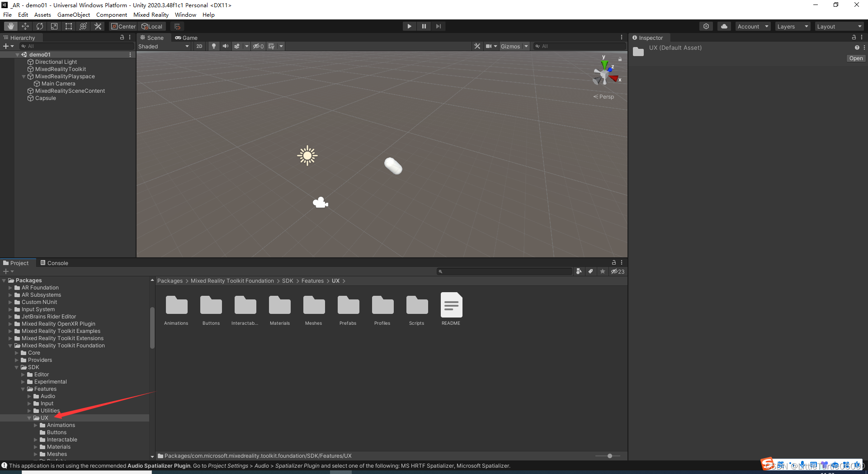Switch to the Console tab
Image resolution: width=868 pixels, height=474 pixels.
click(x=54, y=263)
